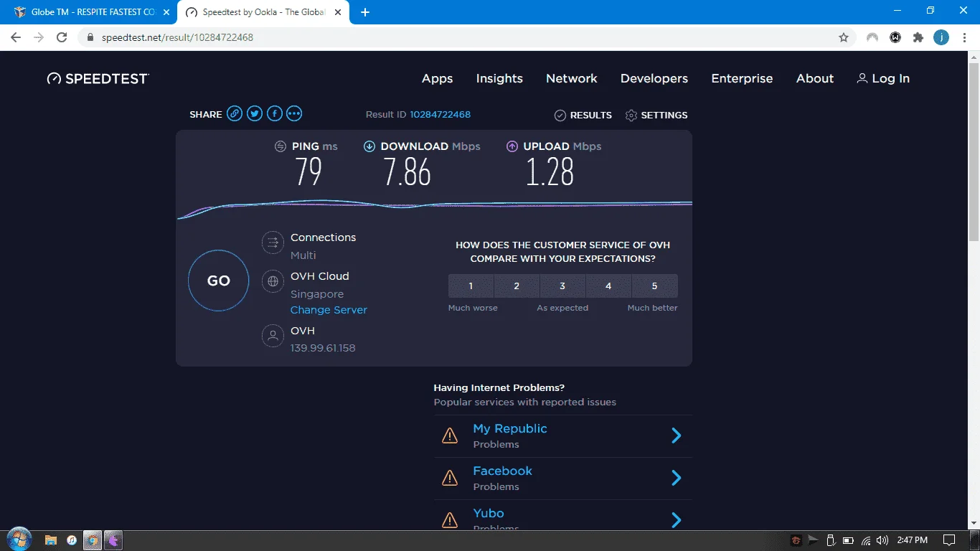Rate customer service as 3
The height and width of the screenshot is (551, 980).
click(562, 286)
